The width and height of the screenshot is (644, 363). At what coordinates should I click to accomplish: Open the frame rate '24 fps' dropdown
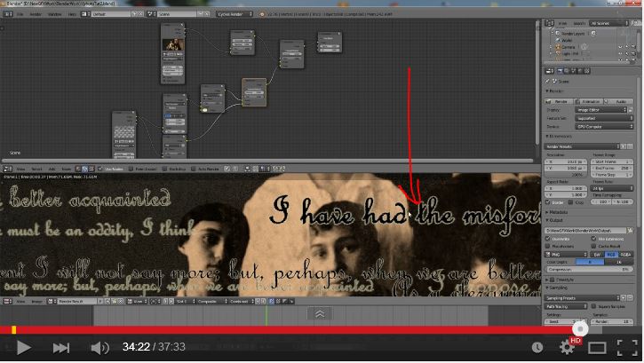pos(612,188)
